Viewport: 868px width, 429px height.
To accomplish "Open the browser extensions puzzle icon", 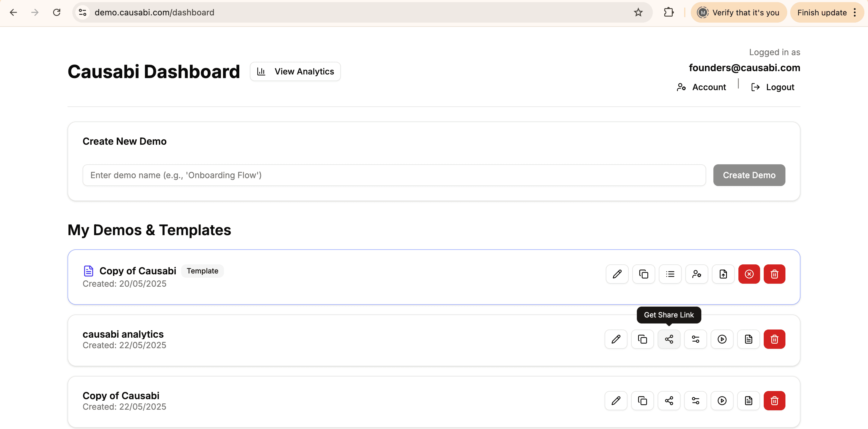I will click(x=668, y=12).
